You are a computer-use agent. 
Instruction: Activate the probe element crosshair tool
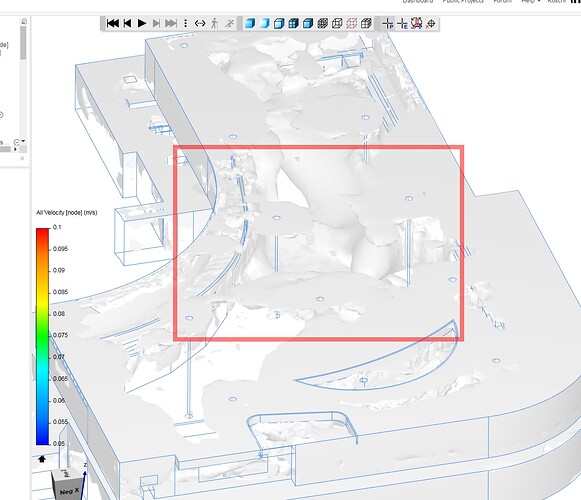coord(402,23)
